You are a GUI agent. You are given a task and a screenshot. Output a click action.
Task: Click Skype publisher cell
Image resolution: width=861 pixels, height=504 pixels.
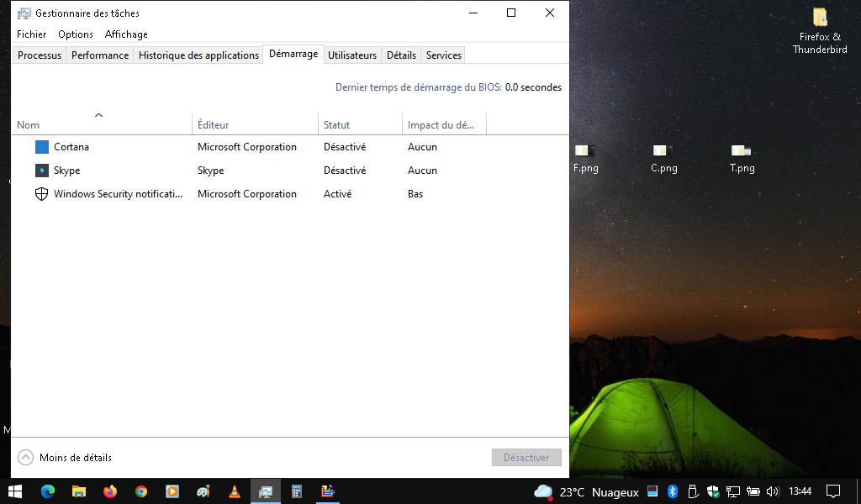click(211, 171)
